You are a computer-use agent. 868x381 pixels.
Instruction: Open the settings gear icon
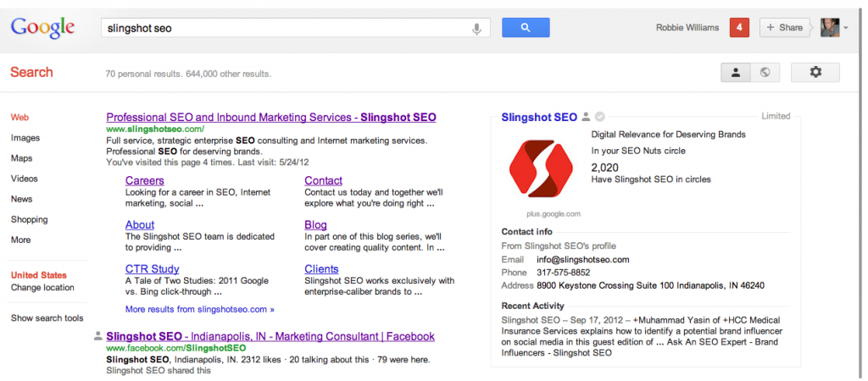click(x=815, y=73)
